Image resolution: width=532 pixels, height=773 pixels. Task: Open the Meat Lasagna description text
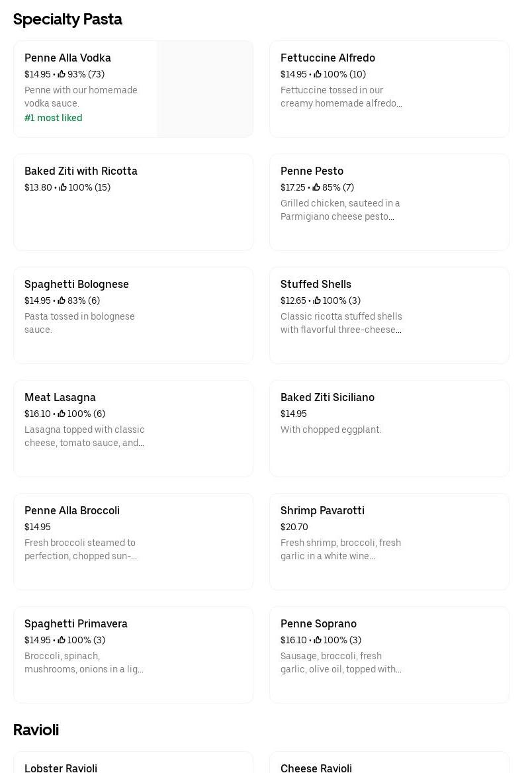click(85, 437)
